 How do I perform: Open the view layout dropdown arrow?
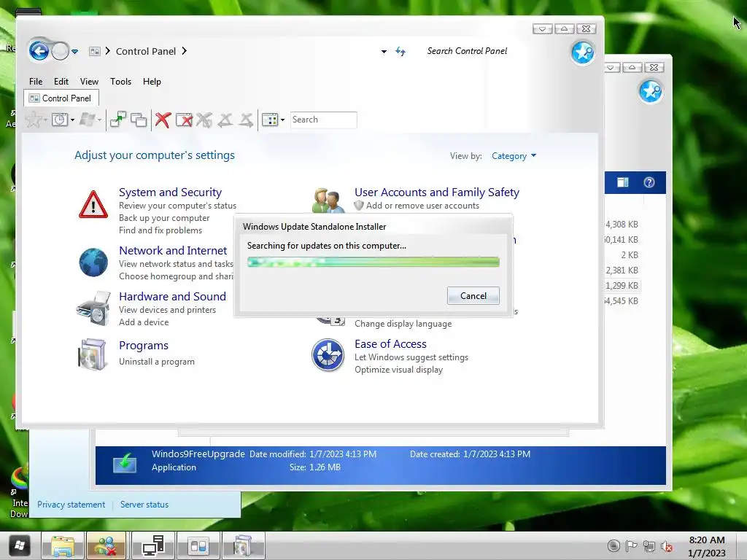[282, 120]
